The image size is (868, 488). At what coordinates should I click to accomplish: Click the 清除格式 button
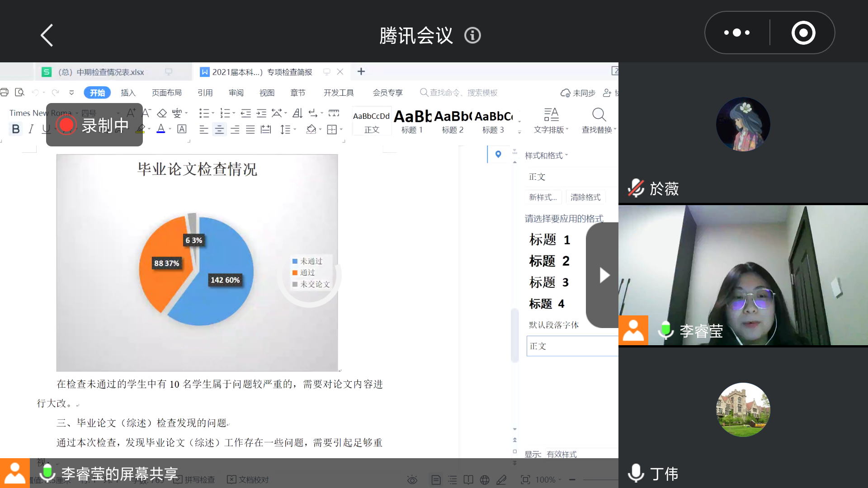pos(585,197)
